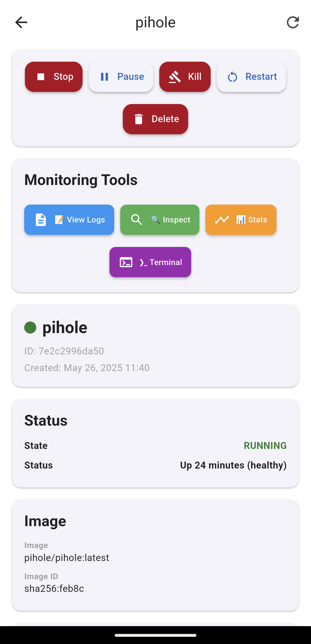
Task: Click the RUNNING state value
Action: tap(265, 445)
